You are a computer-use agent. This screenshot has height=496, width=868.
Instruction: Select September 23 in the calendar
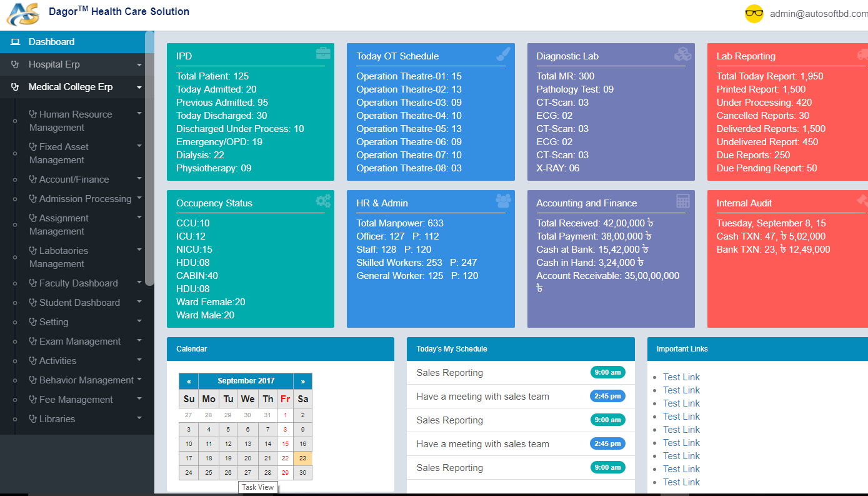point(302,458)
